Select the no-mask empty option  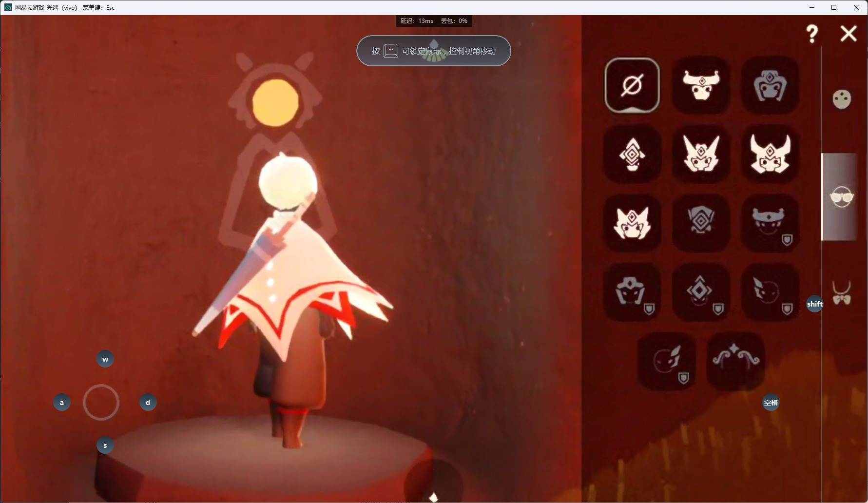632,85
